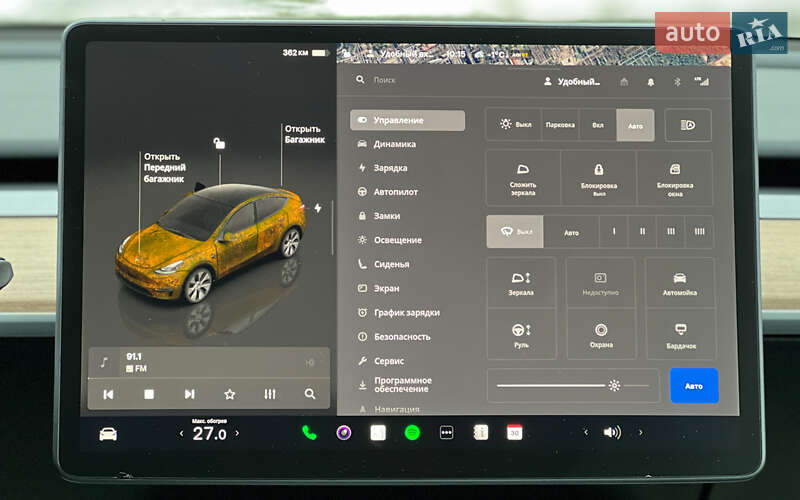Viewport: 800px width, 500px height.
Task: Toggle sentry mode Охрана
Action: click(x=601, y=335)
